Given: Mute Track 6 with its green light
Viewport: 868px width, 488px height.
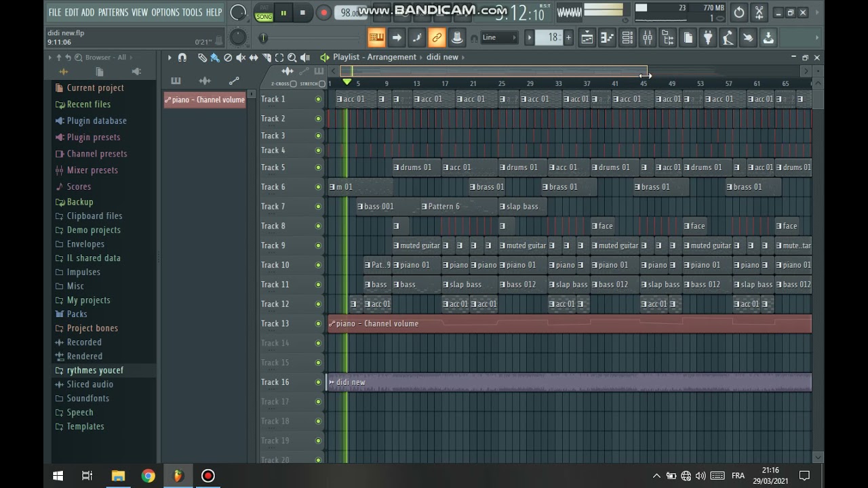Looking at the screenshot, I should coord(318,187).
